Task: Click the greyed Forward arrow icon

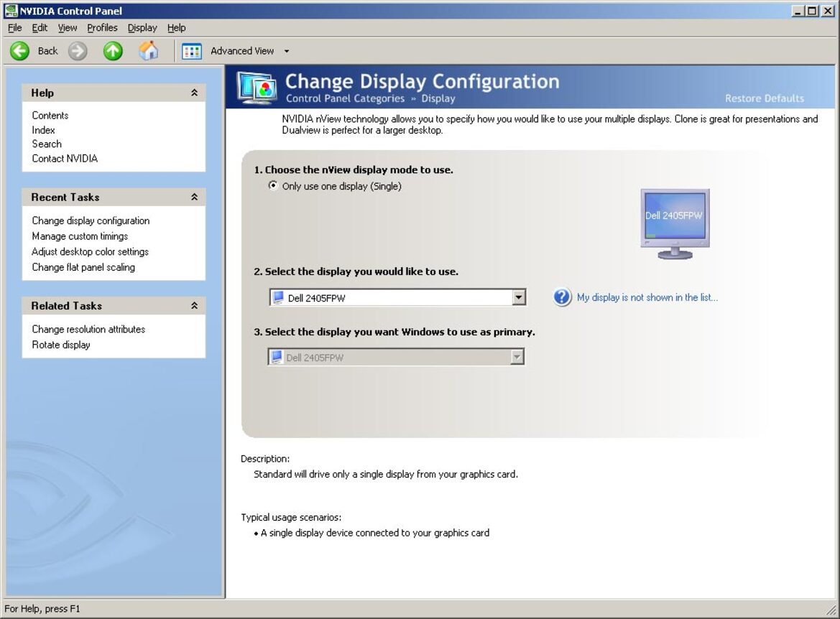Action: pyautogui.click(x=78, y=51)
